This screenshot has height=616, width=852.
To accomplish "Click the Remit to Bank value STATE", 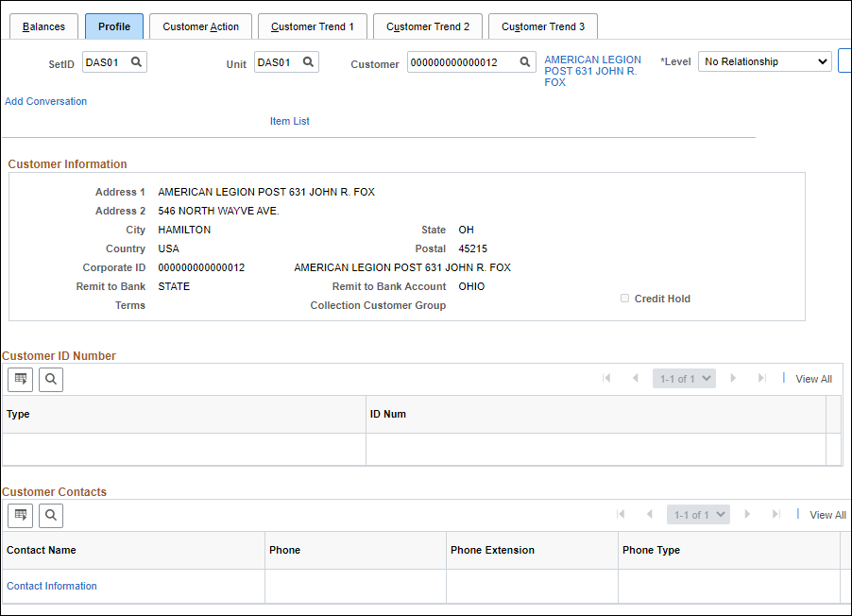I will [174, 286].
